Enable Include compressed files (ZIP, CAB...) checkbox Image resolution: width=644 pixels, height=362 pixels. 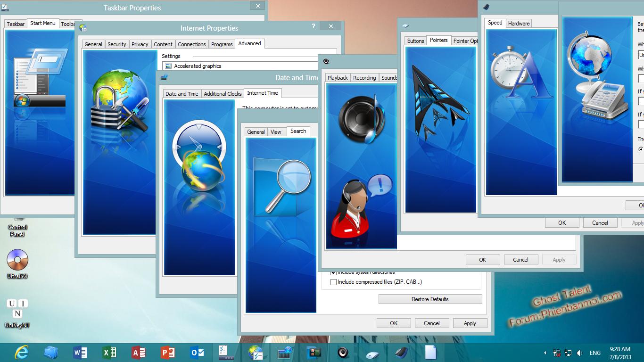pyautogui.click(x=334, y=282)
